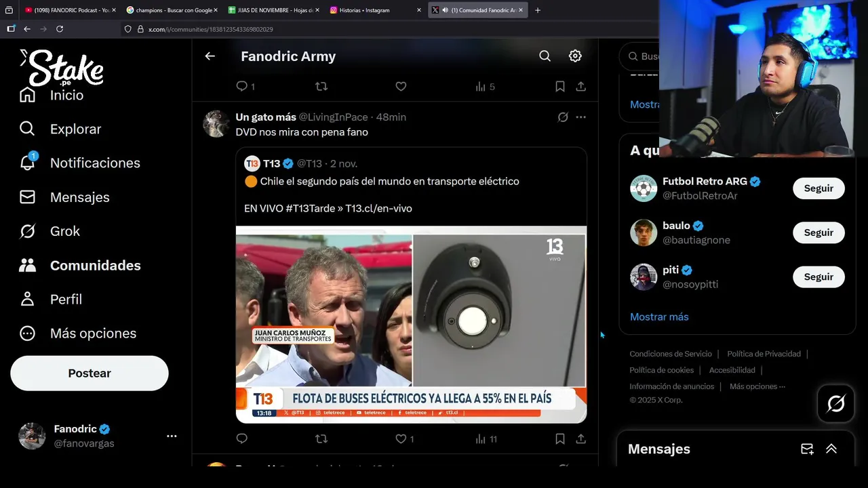Open quoted T13 account name

click(272, 163)
